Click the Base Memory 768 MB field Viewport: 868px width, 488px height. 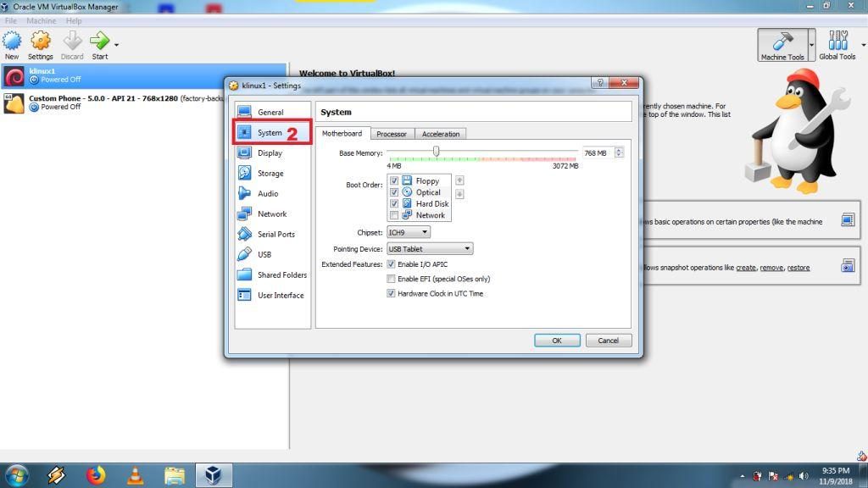pos(597,152)
